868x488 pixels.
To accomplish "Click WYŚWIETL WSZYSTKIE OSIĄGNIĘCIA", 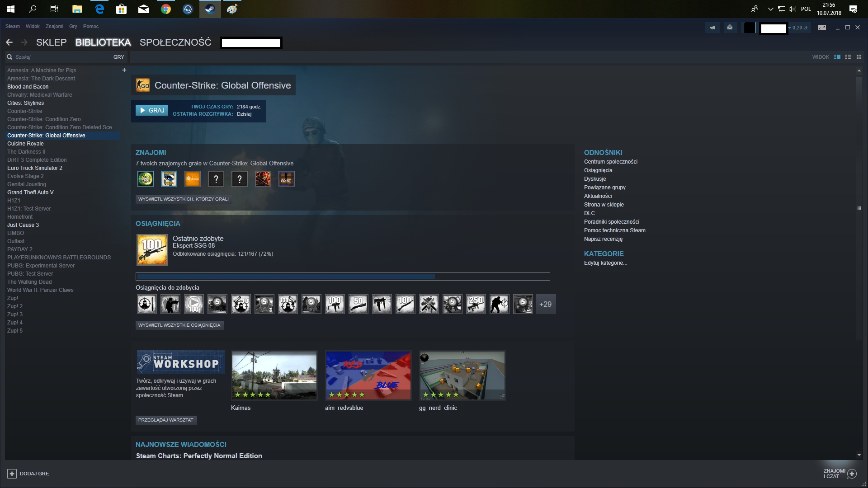I will [179, 325].
